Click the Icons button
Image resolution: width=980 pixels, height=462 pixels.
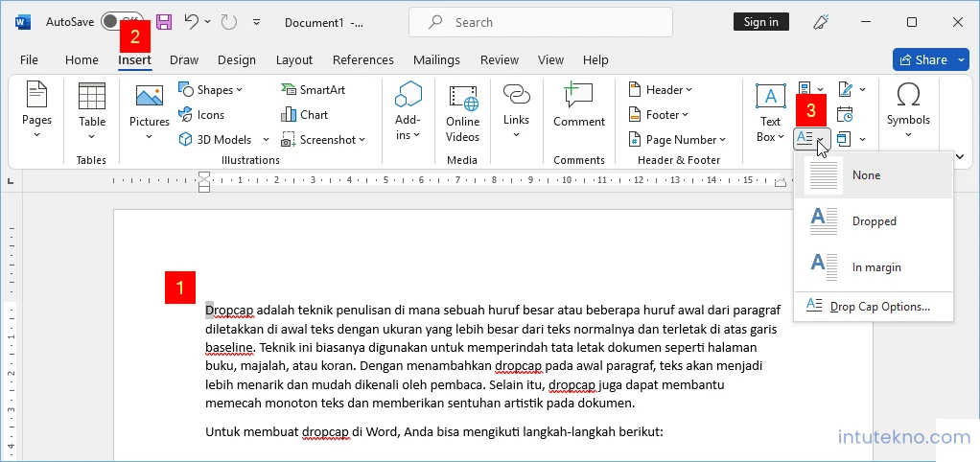pyautogui.click(x=201, y=115)
